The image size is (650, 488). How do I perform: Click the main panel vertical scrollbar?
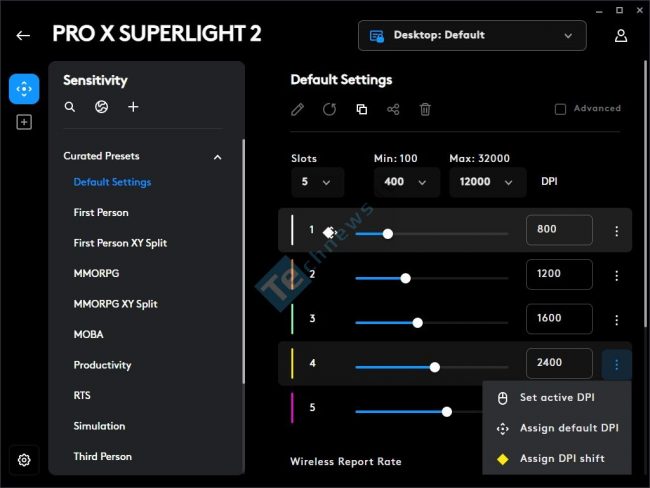click(645, 195)
